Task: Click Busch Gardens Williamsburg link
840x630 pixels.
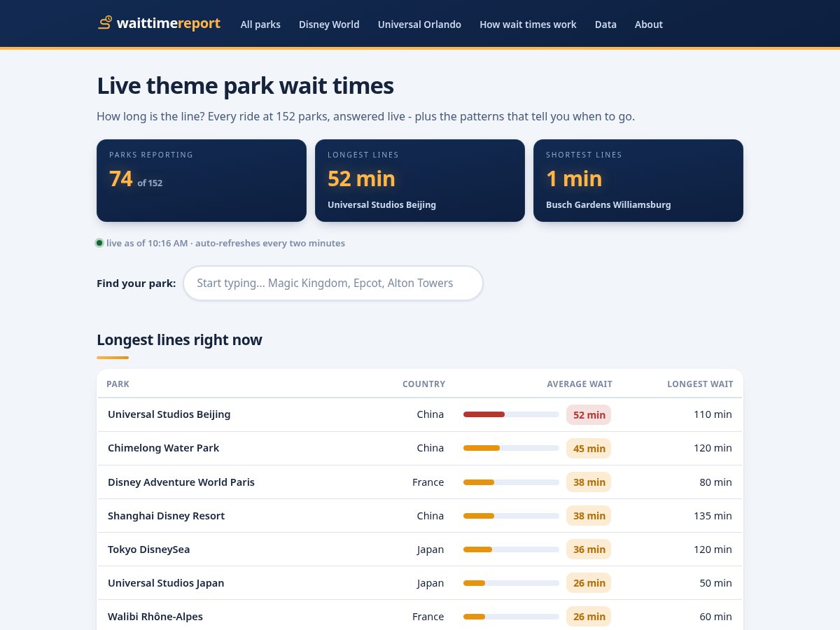Action: pos(608,205)
